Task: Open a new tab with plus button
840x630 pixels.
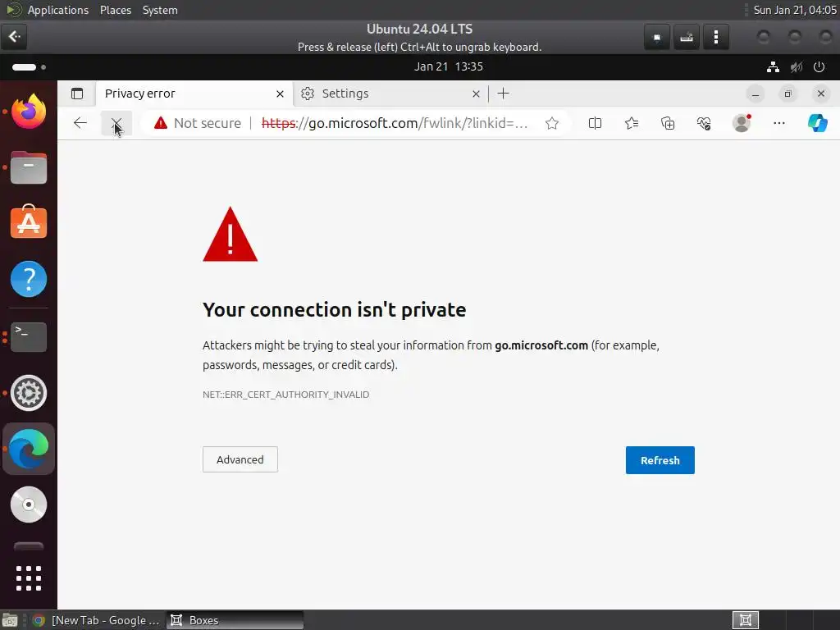Action: 503,94
